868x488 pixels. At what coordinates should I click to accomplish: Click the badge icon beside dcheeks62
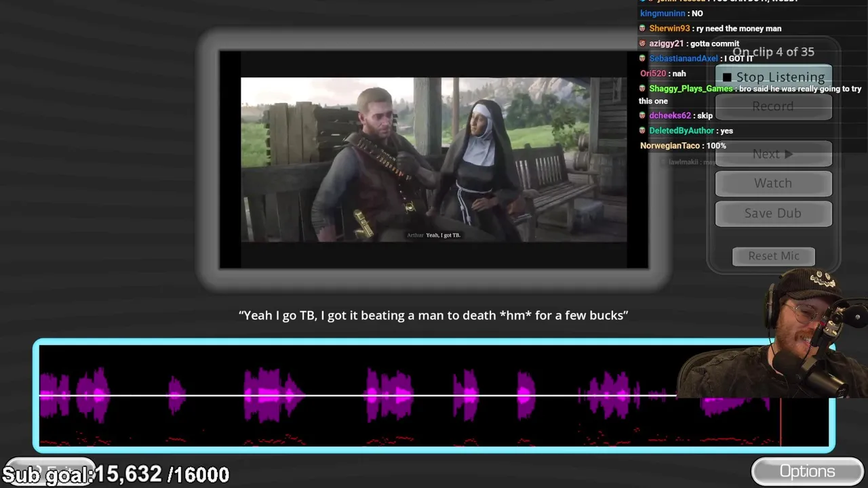(x=643, y=116)
